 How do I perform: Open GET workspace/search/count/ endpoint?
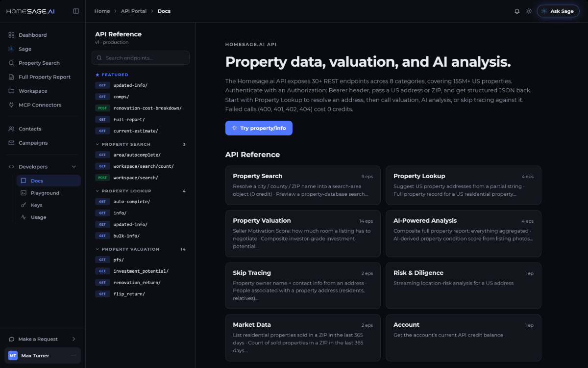click(x=141, y=166)
